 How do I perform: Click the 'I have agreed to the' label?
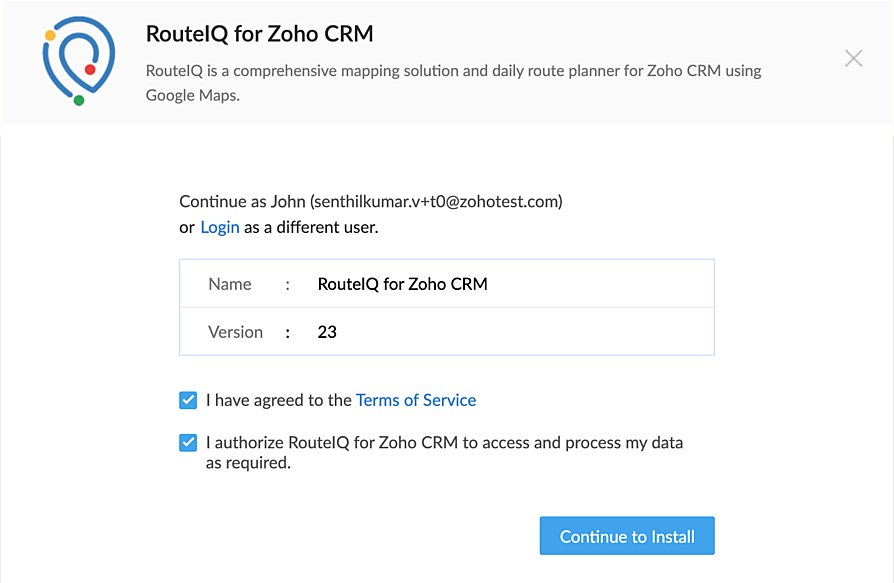(x=279, y=400)
